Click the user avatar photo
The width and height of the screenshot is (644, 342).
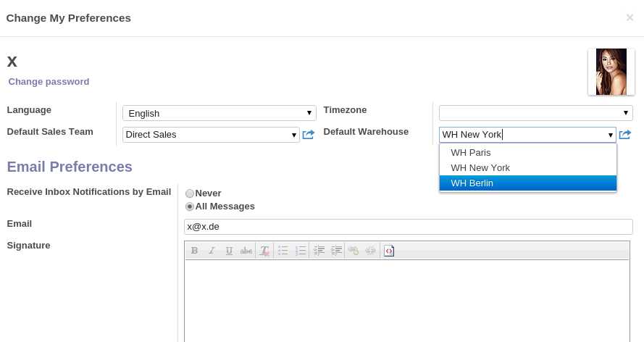(611, 72)
